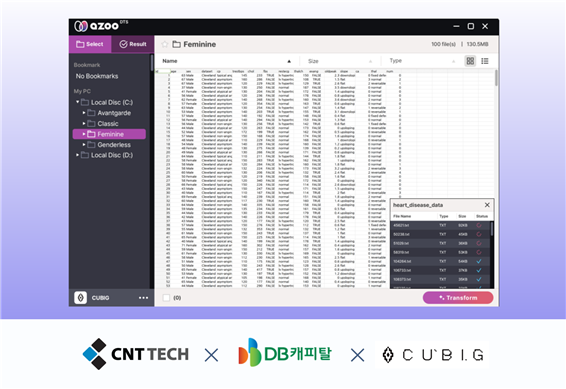566x389 pixels.
Task: Click the Avantgarde folder icon in the tree
Action: [x=91, y=113]
